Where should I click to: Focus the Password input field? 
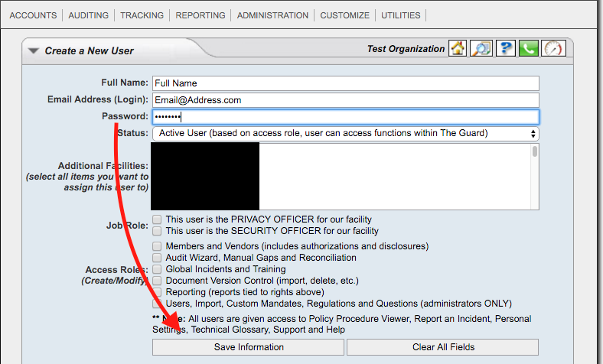pyautogui.click(x=346, y=117)
